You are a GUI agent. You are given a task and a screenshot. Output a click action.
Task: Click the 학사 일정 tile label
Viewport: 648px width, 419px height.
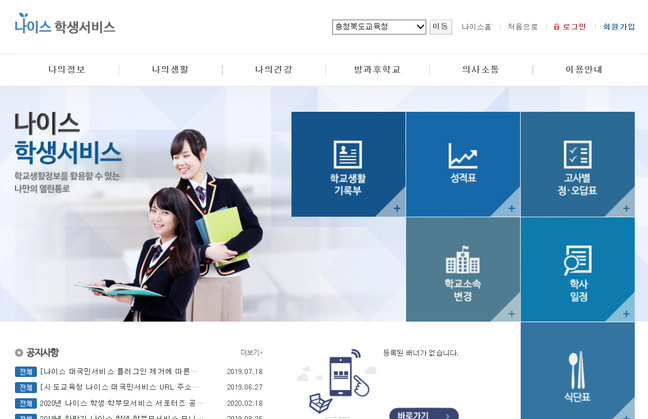coord(578,290)
